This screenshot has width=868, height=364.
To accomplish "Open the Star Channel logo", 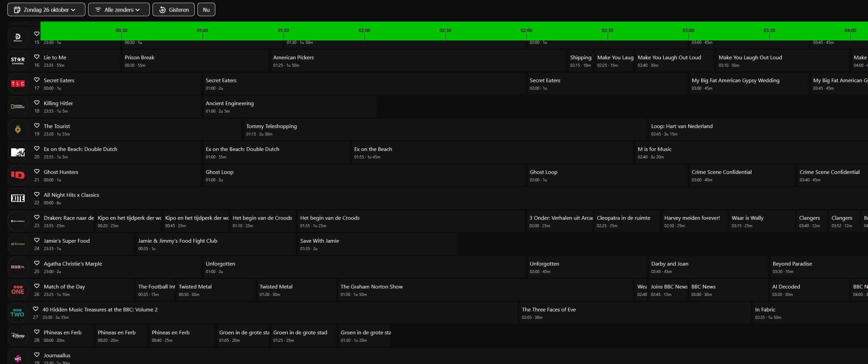I will [18, 61].
